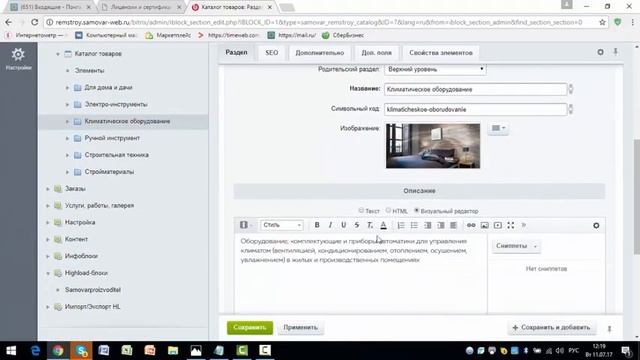This screenshot has width=640, height=360.
Task: Open File Explorer from the taskbar
Action: pos(173,350)
